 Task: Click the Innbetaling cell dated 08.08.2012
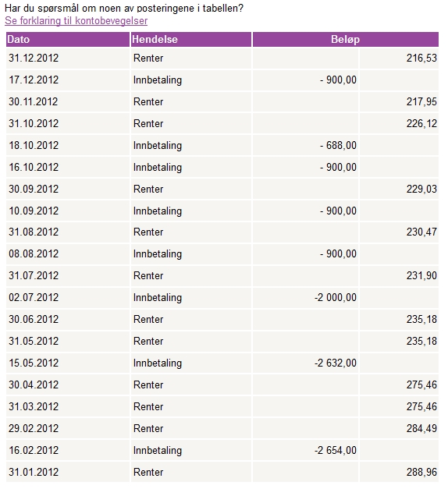click(190, 253)
